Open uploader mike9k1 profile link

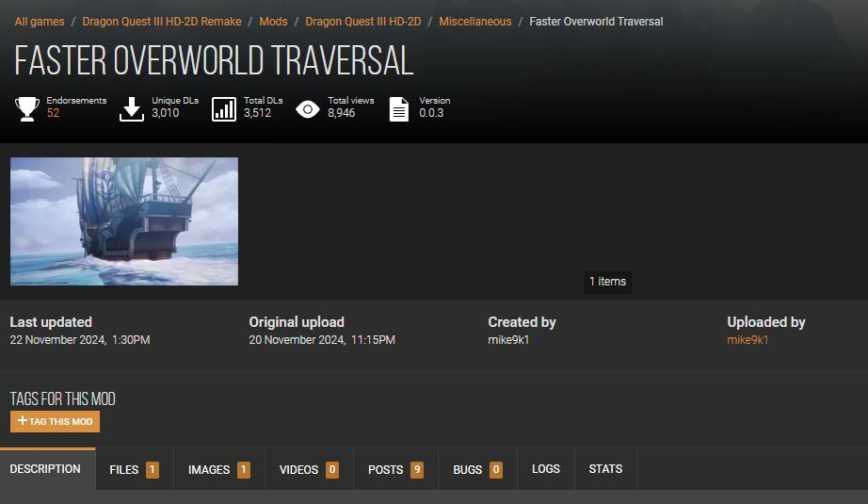747,340
